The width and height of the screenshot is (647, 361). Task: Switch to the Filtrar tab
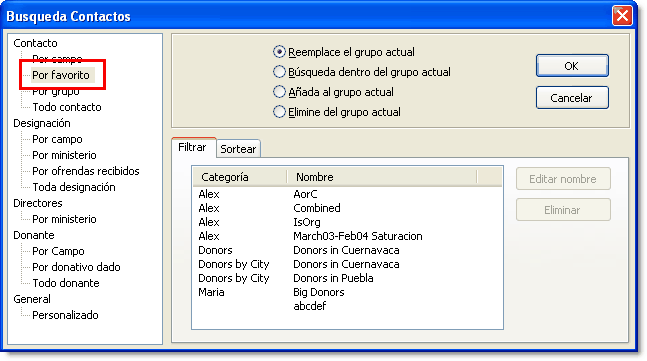point(193,147)
